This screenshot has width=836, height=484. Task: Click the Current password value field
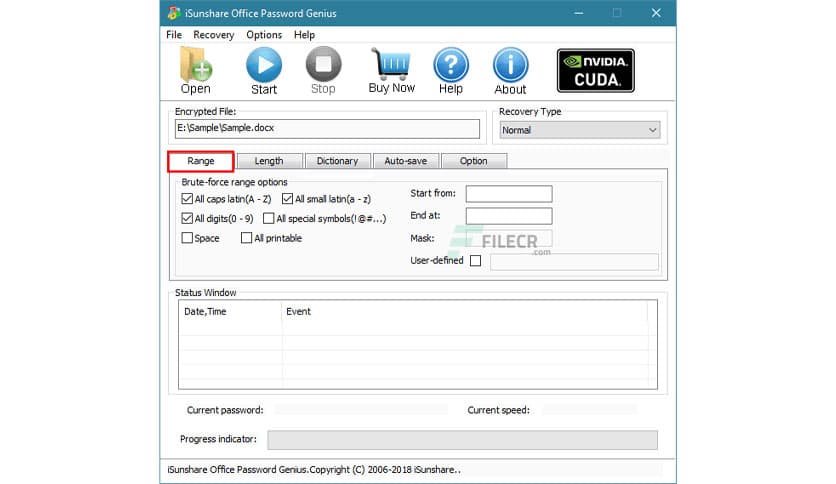pos(361,410)
